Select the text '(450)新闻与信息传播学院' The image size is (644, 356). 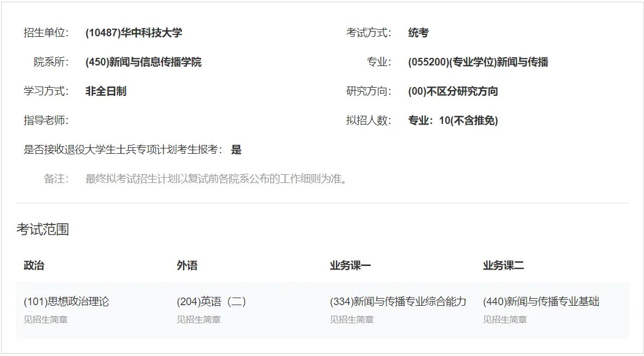click(x=143, y=62)
